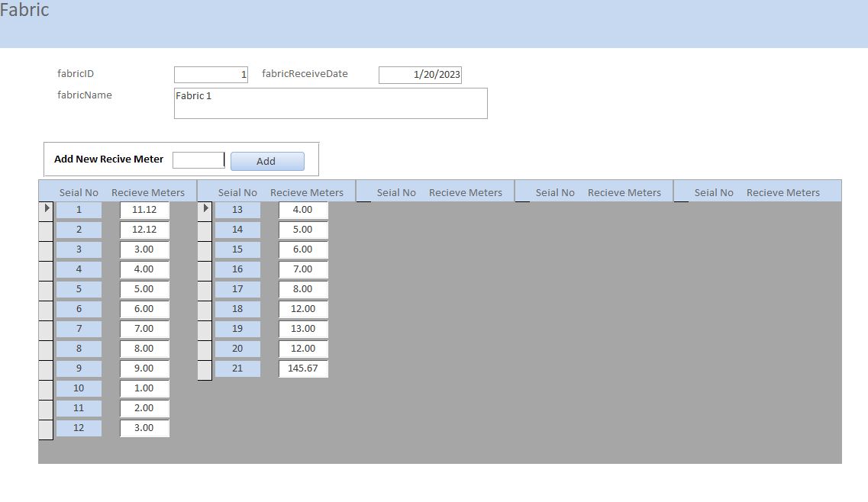Screen dimensions: 868x502
Task: Select row selector beside serial 21
Action: (205, 368)
